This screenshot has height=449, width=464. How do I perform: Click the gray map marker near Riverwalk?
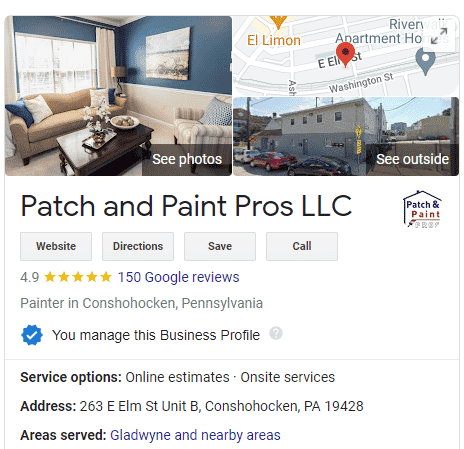coord(425,61)
